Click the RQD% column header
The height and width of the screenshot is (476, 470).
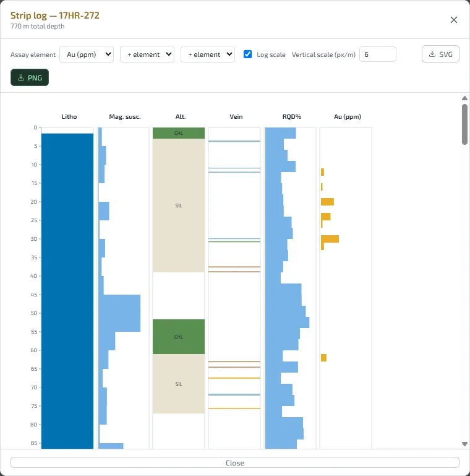coord(292,116)
